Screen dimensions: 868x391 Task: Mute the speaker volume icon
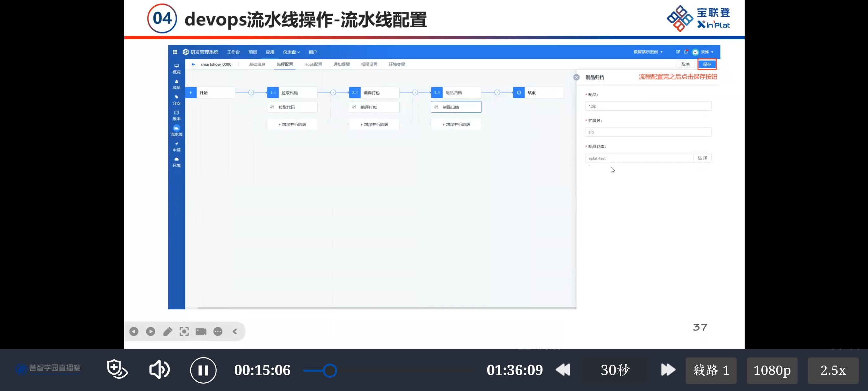[159, 370]
